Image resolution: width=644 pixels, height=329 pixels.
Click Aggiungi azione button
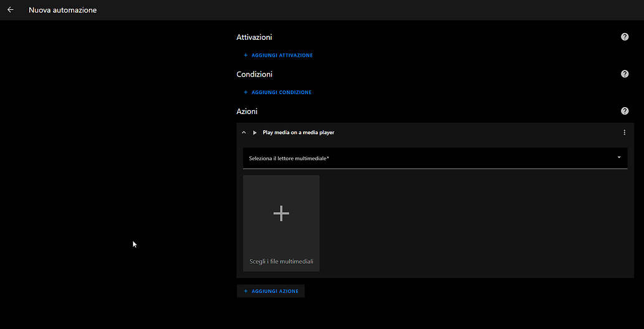point(271,291)
